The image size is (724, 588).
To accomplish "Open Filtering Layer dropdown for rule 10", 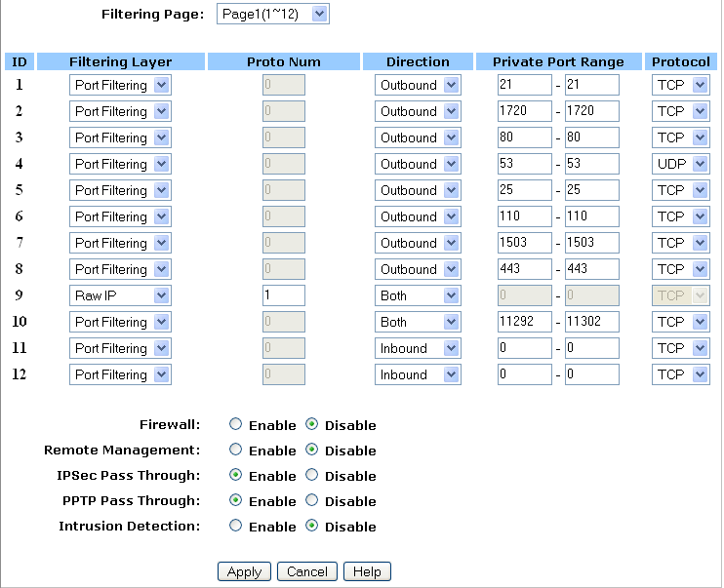I will coord(120,322).
